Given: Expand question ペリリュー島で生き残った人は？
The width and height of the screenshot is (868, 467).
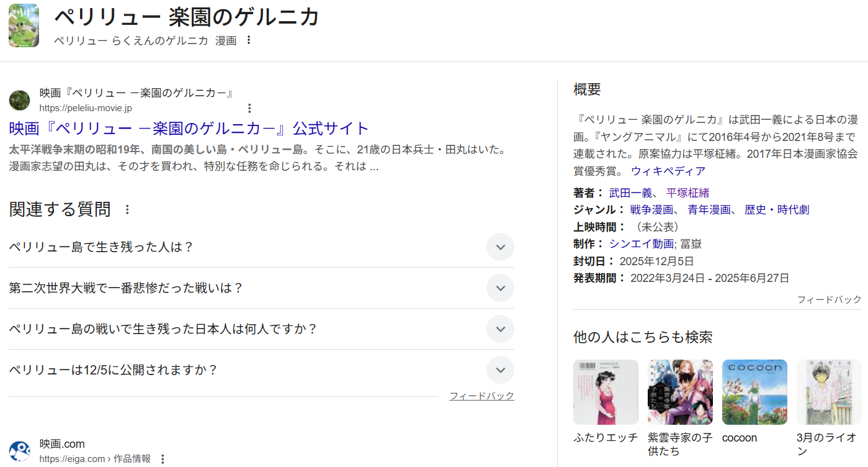Looking at the screenshot, I should (x=500, y=247).
